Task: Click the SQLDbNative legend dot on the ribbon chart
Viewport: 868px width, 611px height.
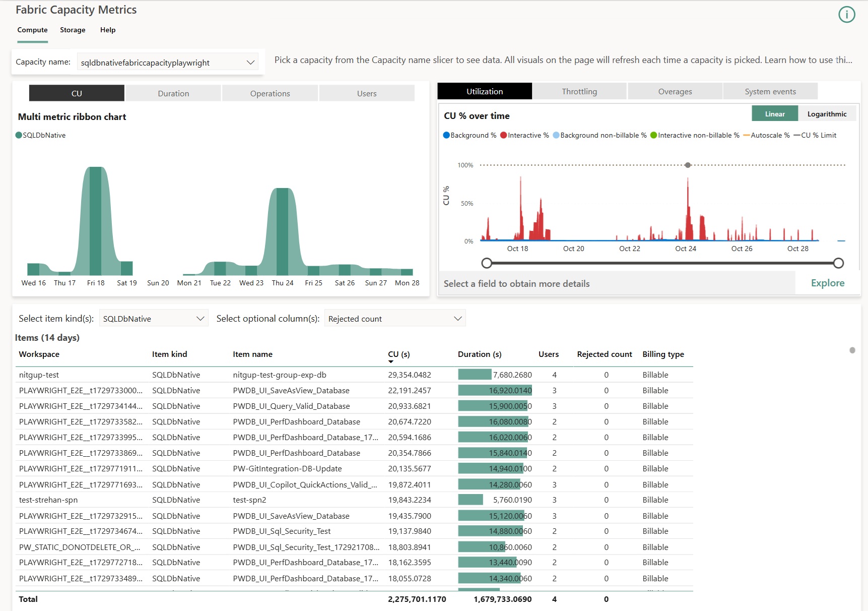Action: [19, 135]
